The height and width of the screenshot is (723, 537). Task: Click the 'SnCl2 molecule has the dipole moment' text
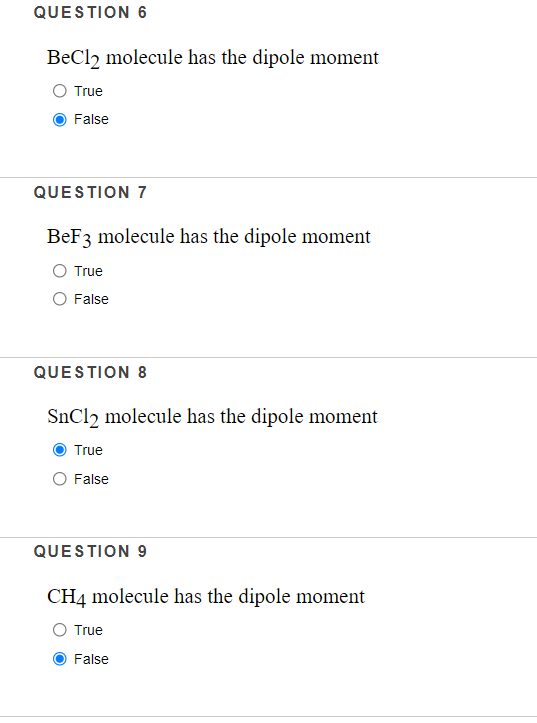click(x=212, y=417)
